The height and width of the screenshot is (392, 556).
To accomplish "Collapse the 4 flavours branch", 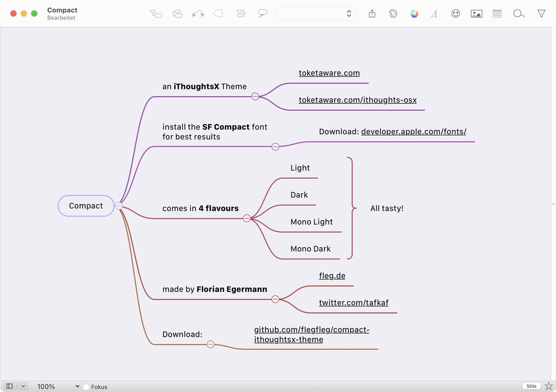I will (247, 218).
